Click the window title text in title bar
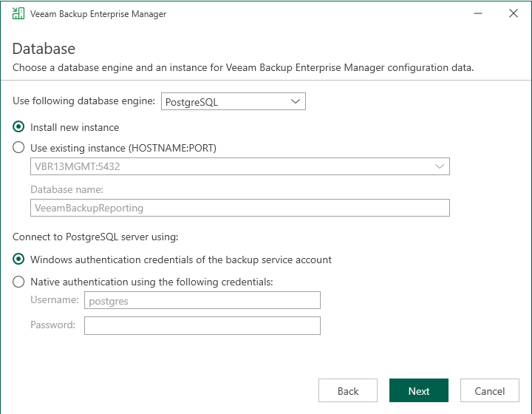Screen dimensions: 532x414 [98, 14]
